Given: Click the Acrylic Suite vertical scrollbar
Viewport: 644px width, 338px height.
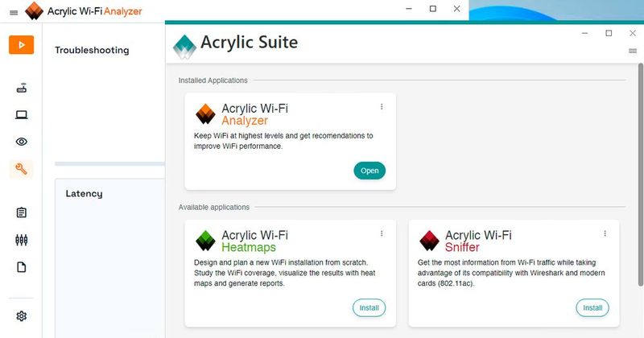Looking at the screenshot, I should pyautogui.click(x=640, y=175).
